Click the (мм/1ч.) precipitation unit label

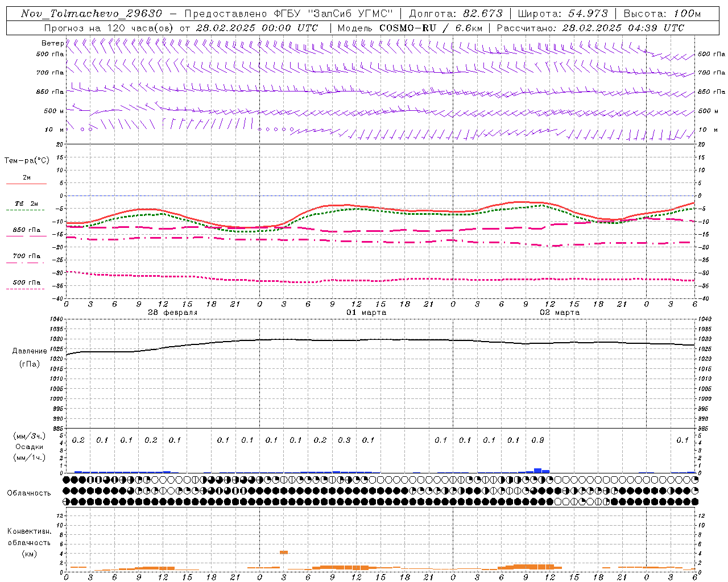click(x=29, y=458)
